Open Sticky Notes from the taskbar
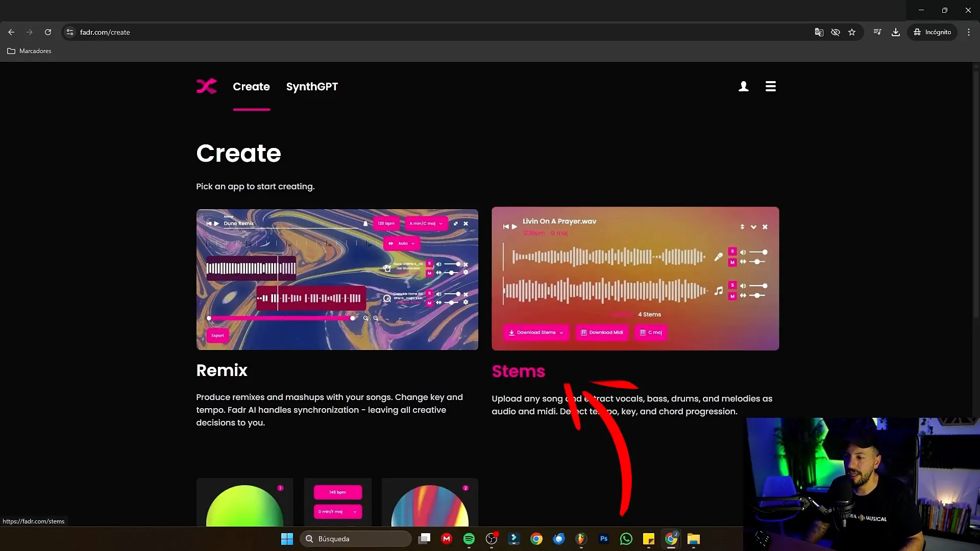The image size is (980, 551). click(649, 539)
